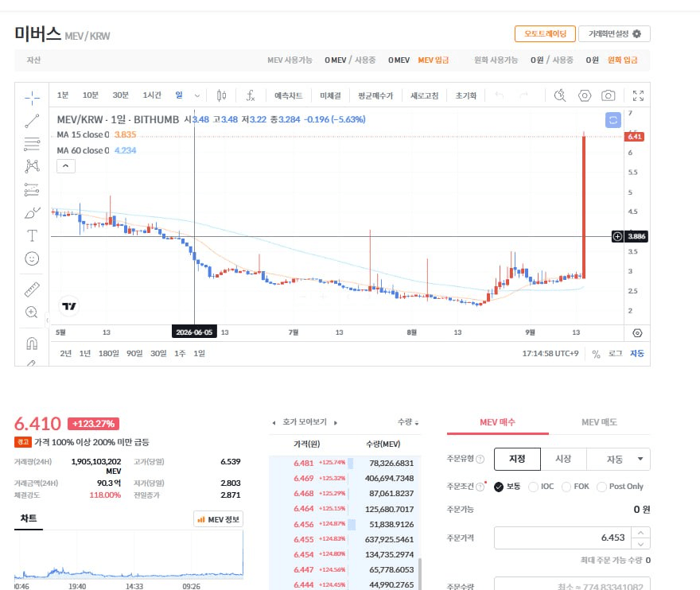This screenshot has width=700, height=590.
Task: Open the forecast and measurement tools
Action: point(32,190)
